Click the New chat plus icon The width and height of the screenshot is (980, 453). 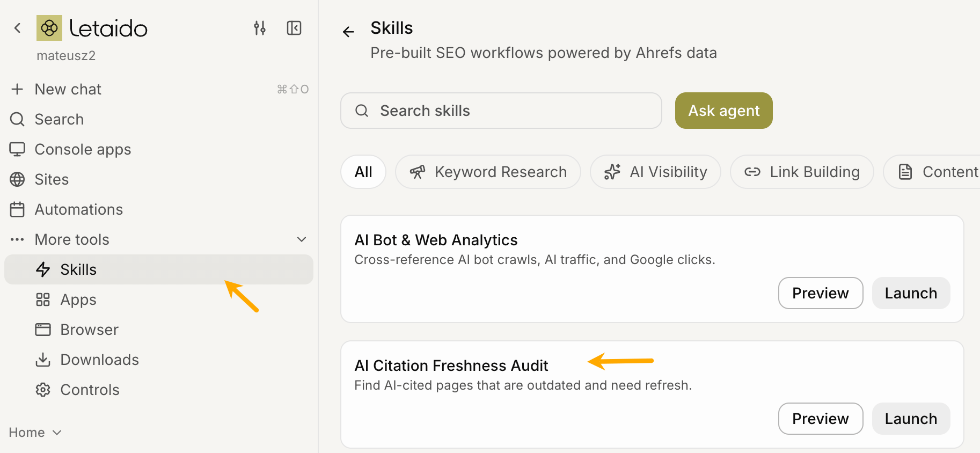click(17, 89)
